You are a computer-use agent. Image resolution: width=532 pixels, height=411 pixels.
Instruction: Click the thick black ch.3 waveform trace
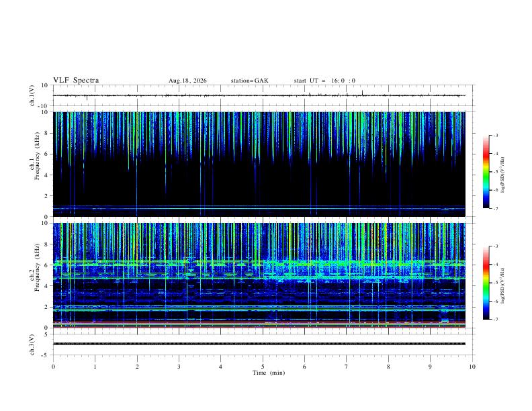point(259,344)
